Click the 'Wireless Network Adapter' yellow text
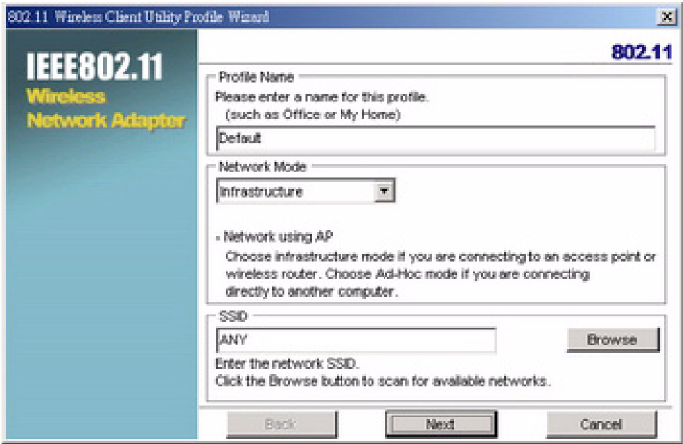This screenshot has height=444, width=683. click(x=106, y=108)
